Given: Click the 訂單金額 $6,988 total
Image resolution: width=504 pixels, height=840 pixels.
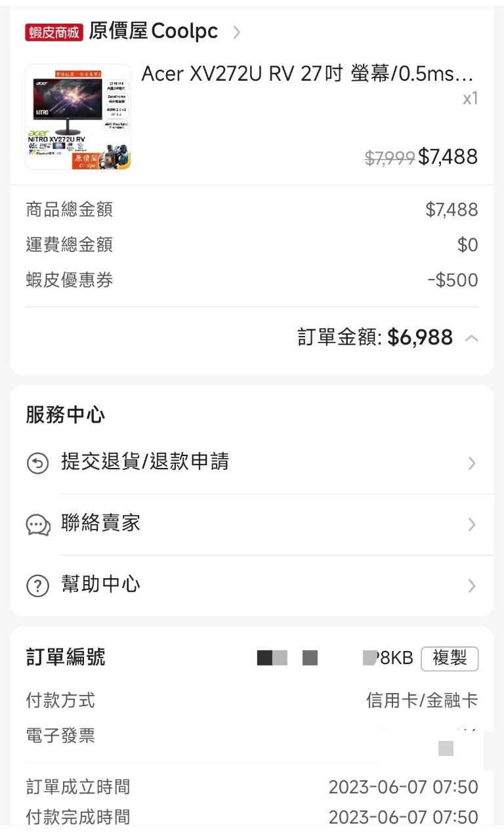Looking at the screenshot, I should point(420,337).
